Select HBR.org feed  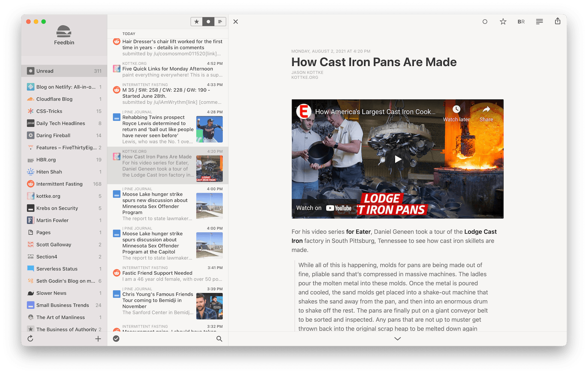point(64,160)
